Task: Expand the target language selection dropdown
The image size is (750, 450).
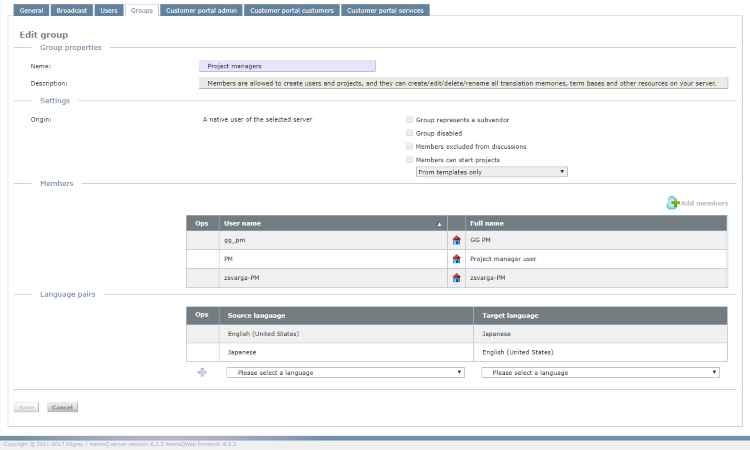Action: coord(600,372)
